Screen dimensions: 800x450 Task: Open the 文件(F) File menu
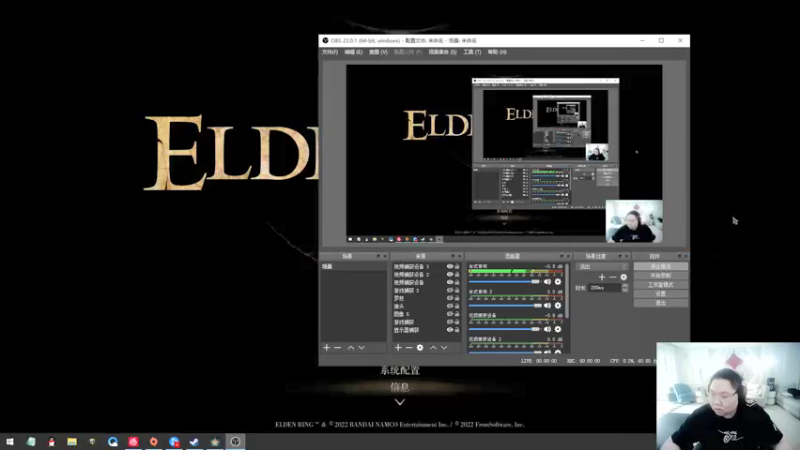point(330,52)
